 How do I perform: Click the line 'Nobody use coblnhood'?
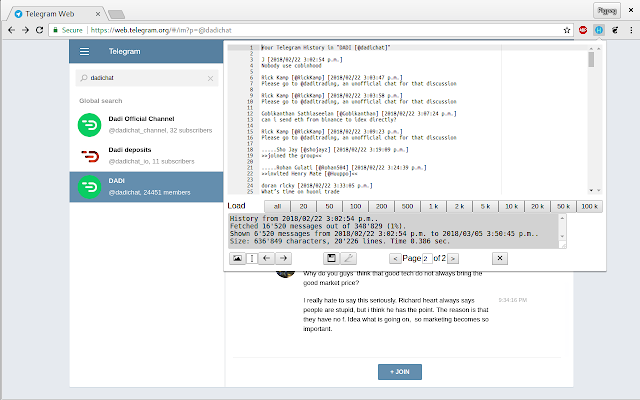point(291,66)
